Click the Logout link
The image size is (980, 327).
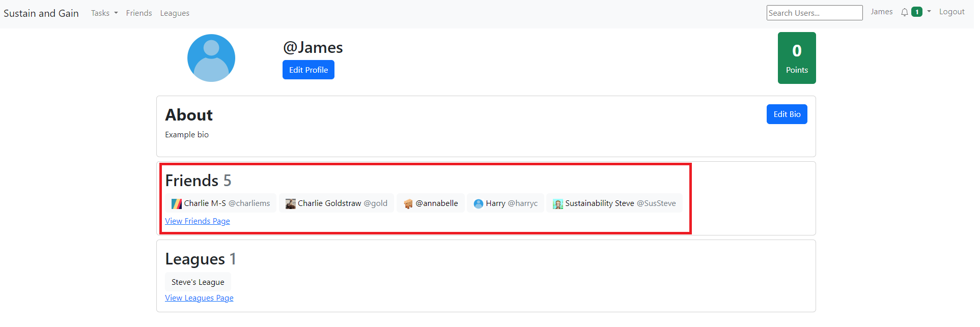951,12
